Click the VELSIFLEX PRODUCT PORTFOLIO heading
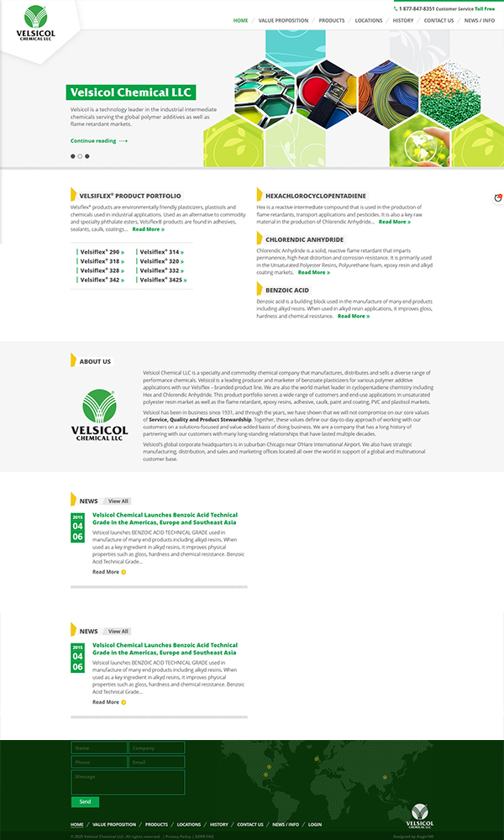Viewport: 504px width, 840px height. pos(130,196)
